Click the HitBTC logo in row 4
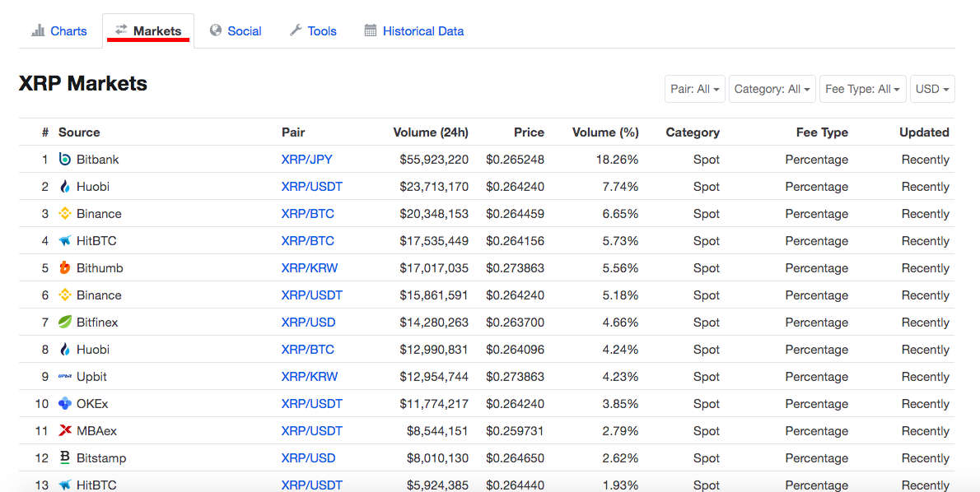 pos(64,240)
